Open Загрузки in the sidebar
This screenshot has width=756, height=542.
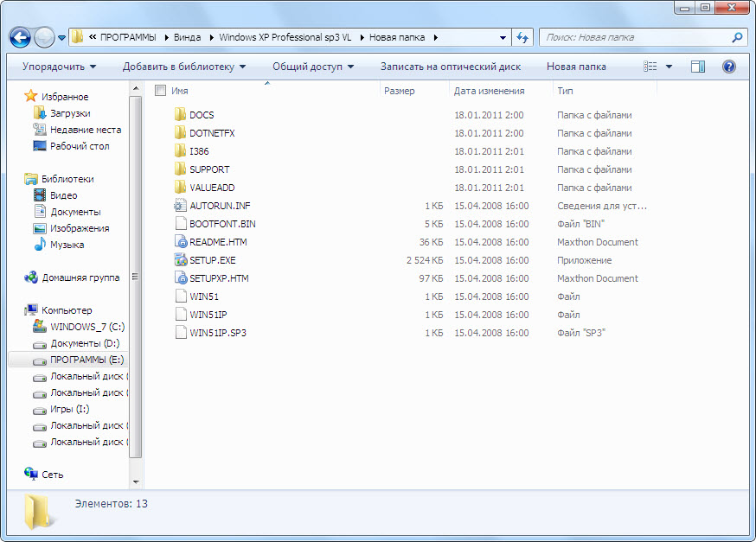pos(70,113)
